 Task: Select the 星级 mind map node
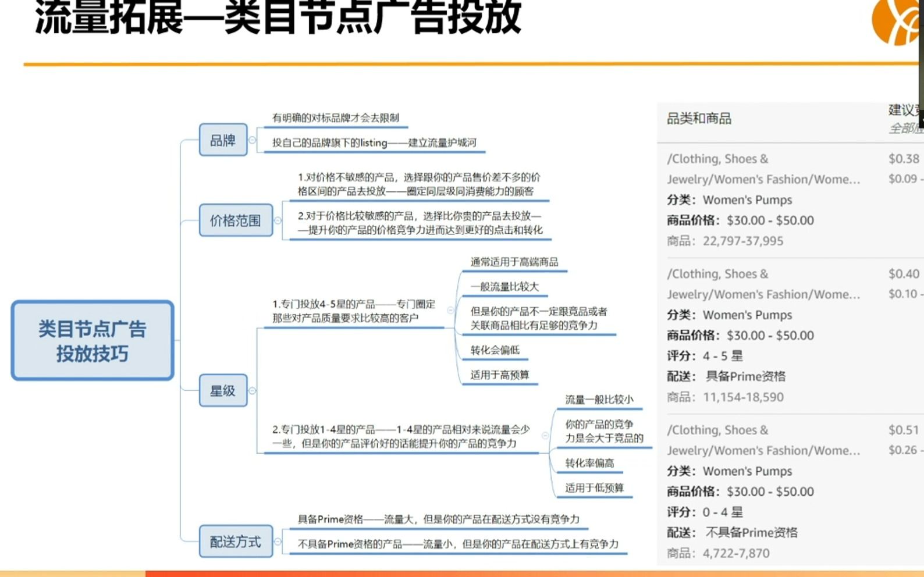[x=223, y=391]
